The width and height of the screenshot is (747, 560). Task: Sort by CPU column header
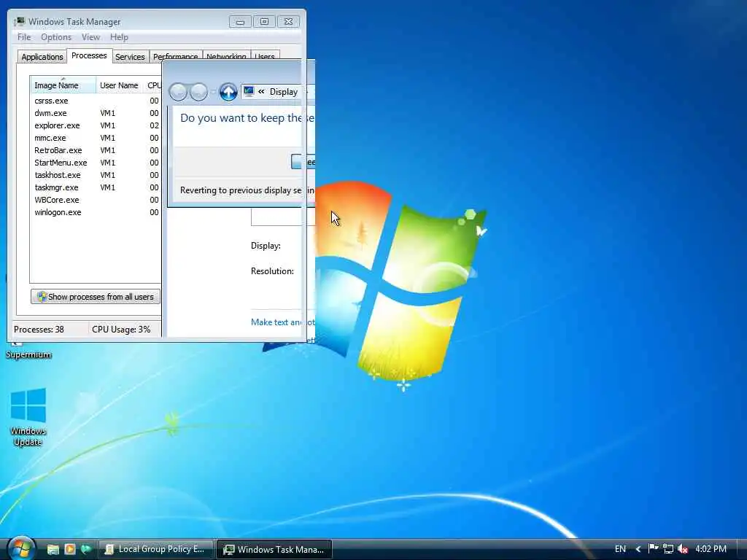[153, 85]
